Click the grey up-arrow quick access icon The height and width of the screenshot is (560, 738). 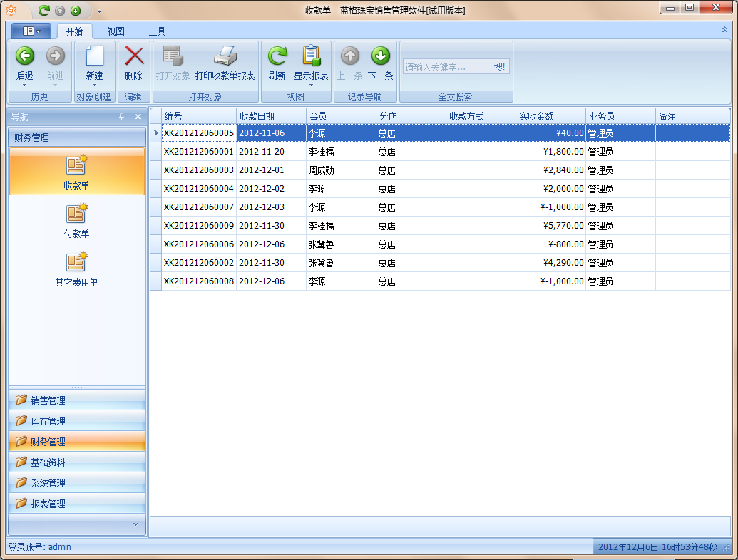pyautogui.click(x=60, y=11)
